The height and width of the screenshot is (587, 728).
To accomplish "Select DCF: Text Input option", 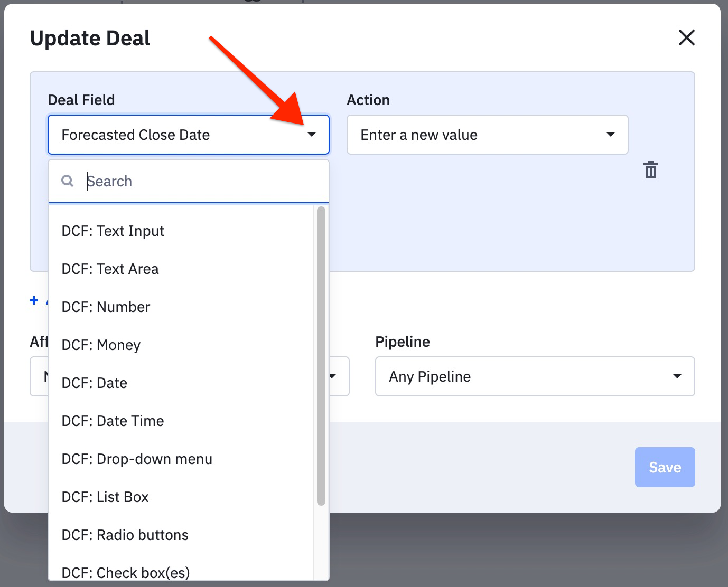I will [113, 231].
